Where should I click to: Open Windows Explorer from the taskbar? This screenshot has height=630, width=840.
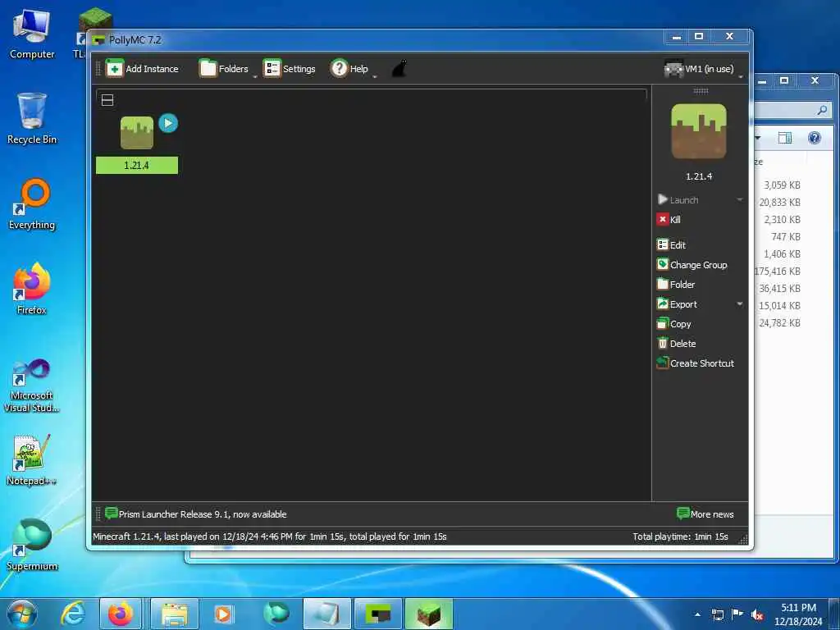175,614
